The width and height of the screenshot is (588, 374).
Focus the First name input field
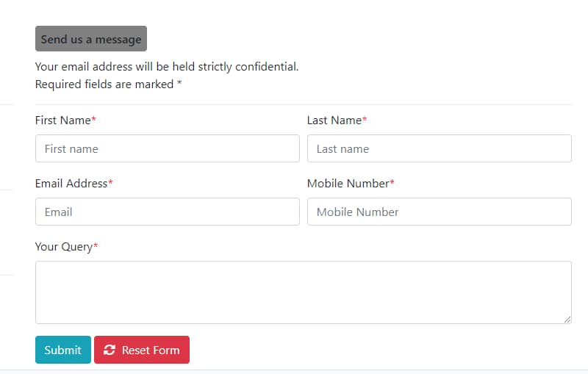(167, 148)
